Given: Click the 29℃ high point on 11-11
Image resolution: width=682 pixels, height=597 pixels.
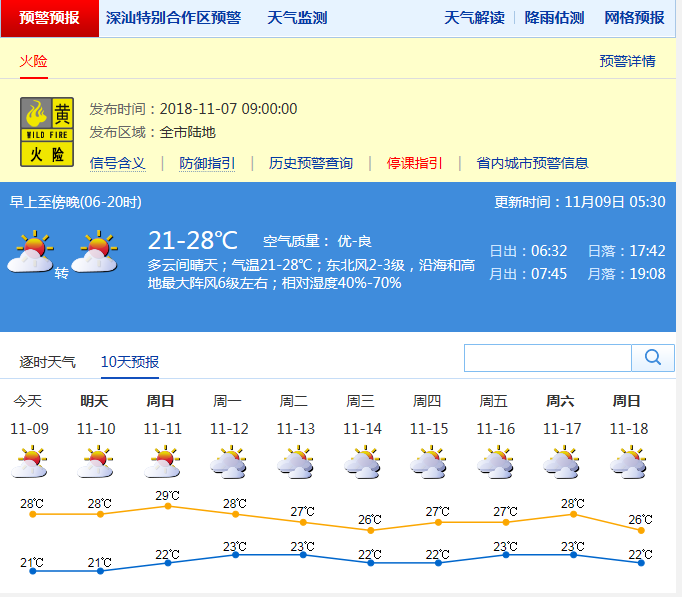Looking at the screenshot, I should (x=168, y=506).
